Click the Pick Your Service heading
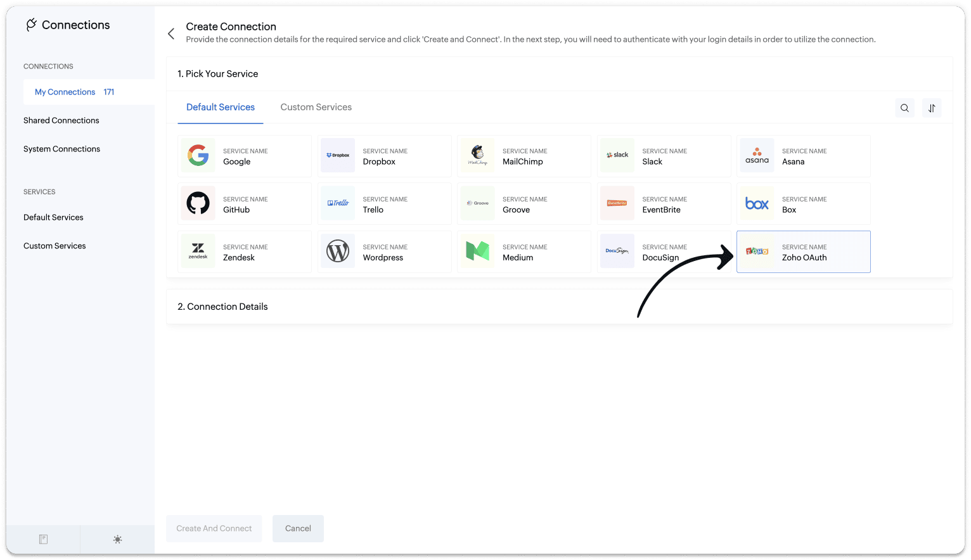The height and width of the screenshot is (560, 971). pyautogui.click(x=217, y=74)
